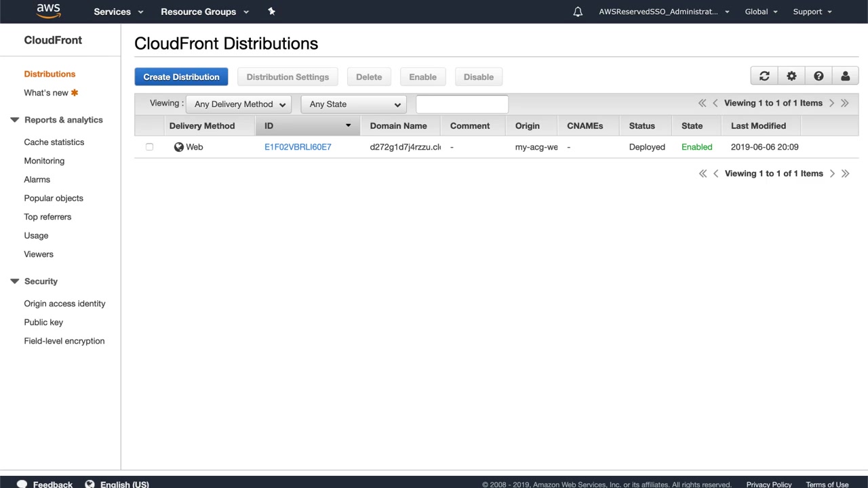Open the Services dropdown menu

click(119, 12)
